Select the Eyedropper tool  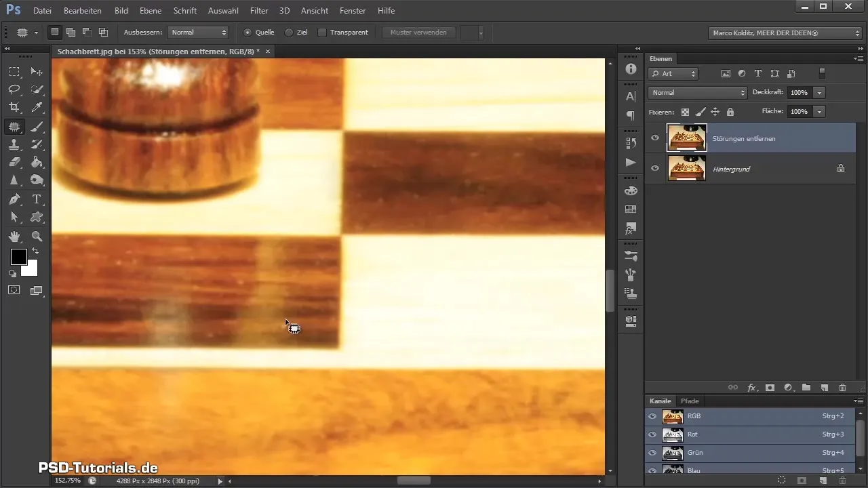(x=37, y=107)
